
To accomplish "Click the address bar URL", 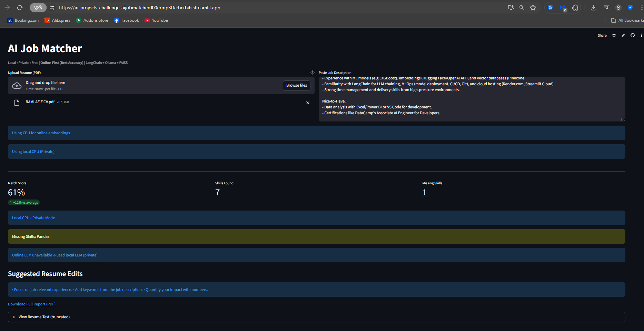I will coord(139,8).
